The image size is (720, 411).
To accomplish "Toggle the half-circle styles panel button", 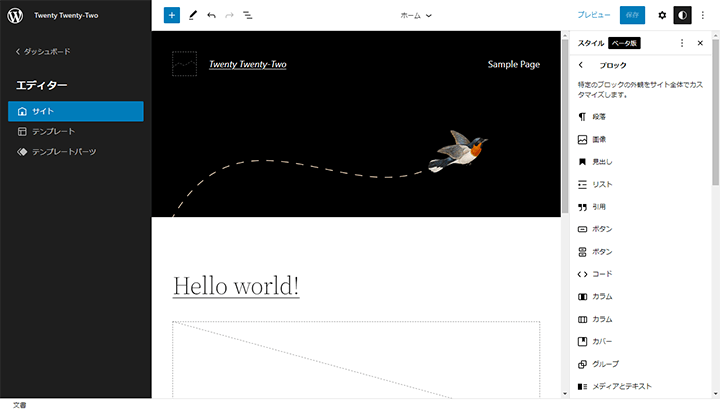I will coord(683,16).
